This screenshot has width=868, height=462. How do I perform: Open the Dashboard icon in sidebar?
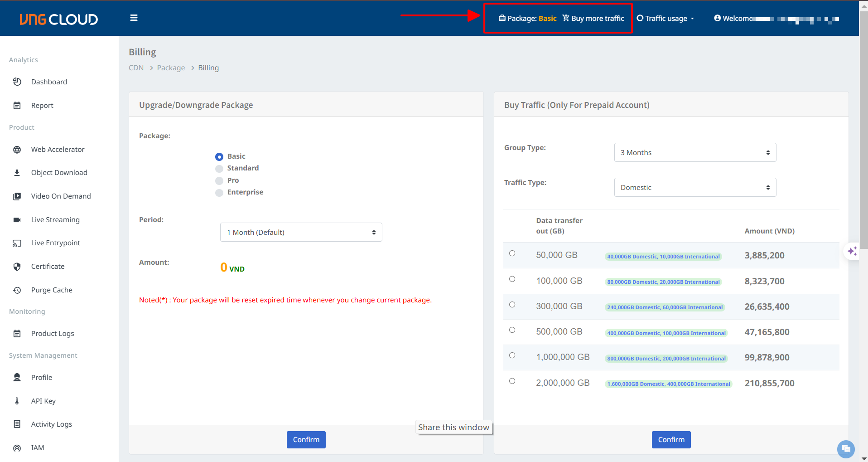(x=17, y=82)
